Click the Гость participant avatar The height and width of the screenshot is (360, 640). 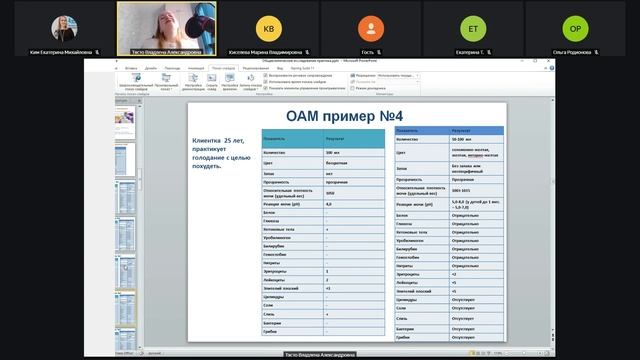pos(371,29)
